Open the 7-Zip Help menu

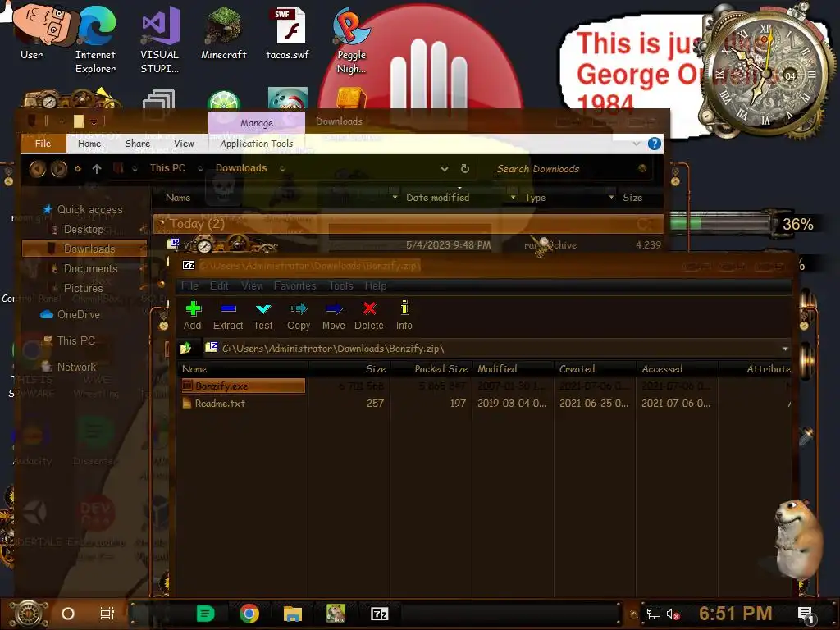(376, 286)
